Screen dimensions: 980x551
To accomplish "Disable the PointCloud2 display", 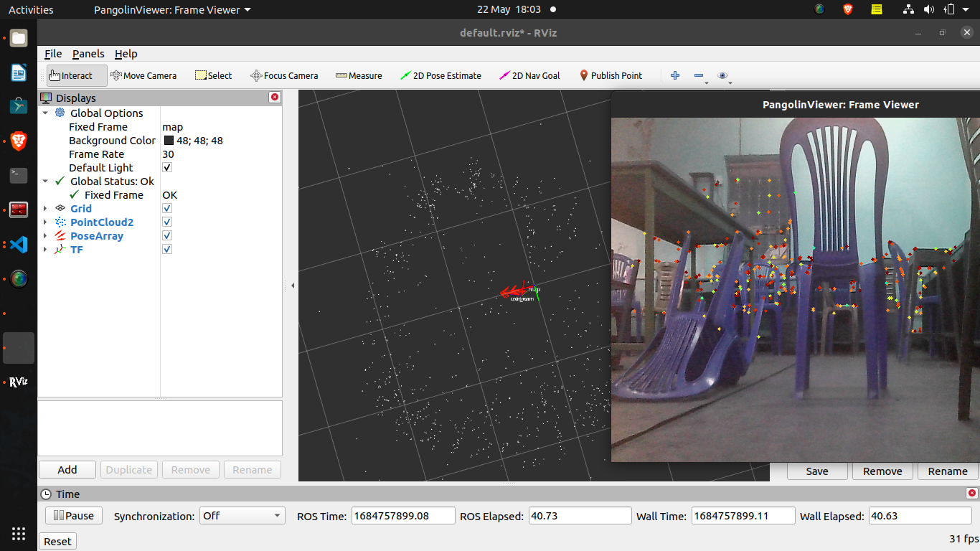I will click(x=166, y=222).
